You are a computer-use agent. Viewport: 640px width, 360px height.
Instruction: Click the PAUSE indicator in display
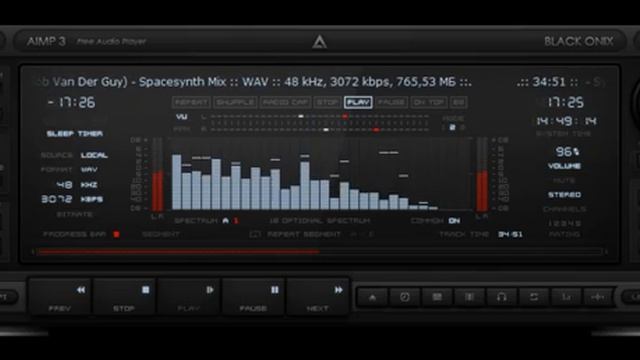coord(391,102)
